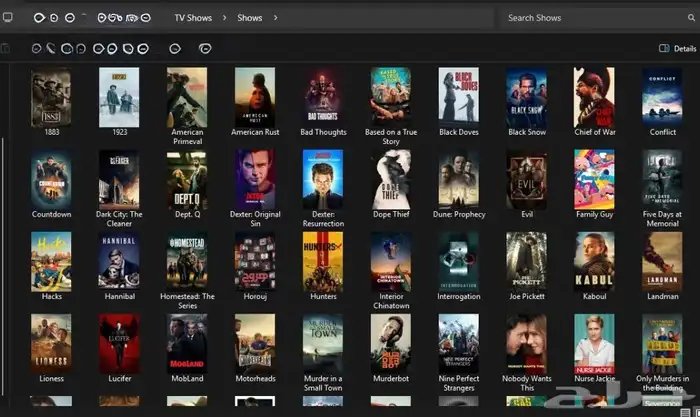Select the 'Interrogation' title label
This screenshot has width=700, height=417.
point(459,297)
